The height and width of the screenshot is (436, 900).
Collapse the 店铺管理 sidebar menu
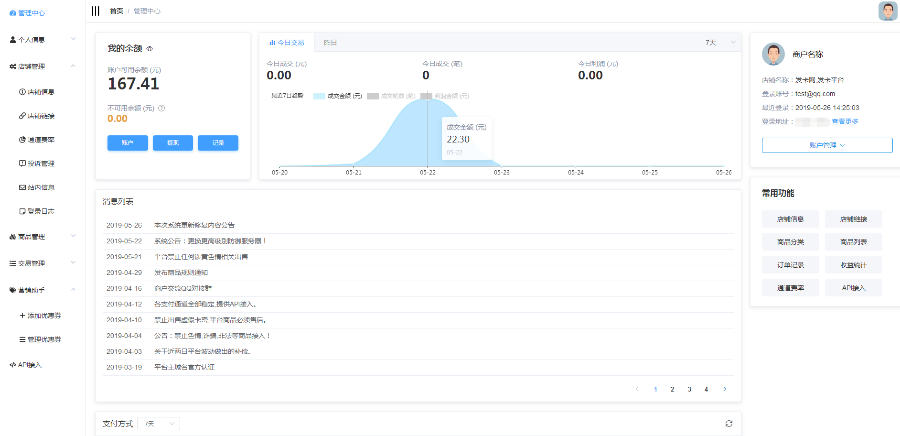coord(42,67)
